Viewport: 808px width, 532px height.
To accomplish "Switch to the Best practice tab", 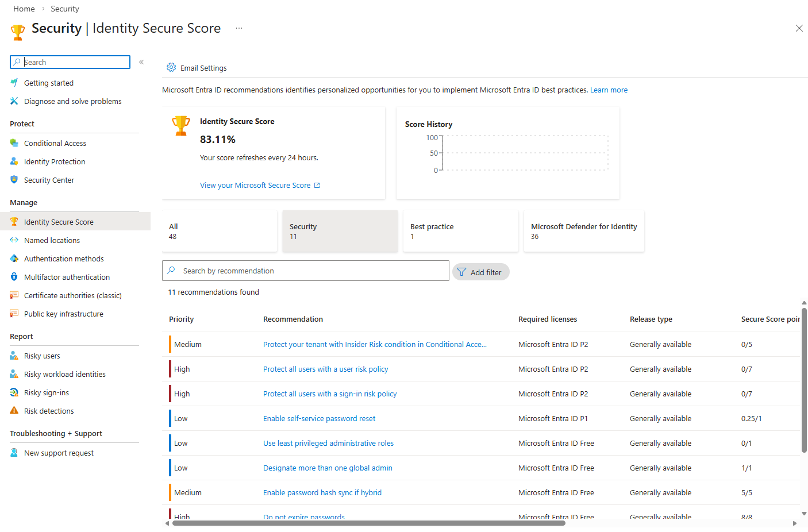I will pos(461,231).
